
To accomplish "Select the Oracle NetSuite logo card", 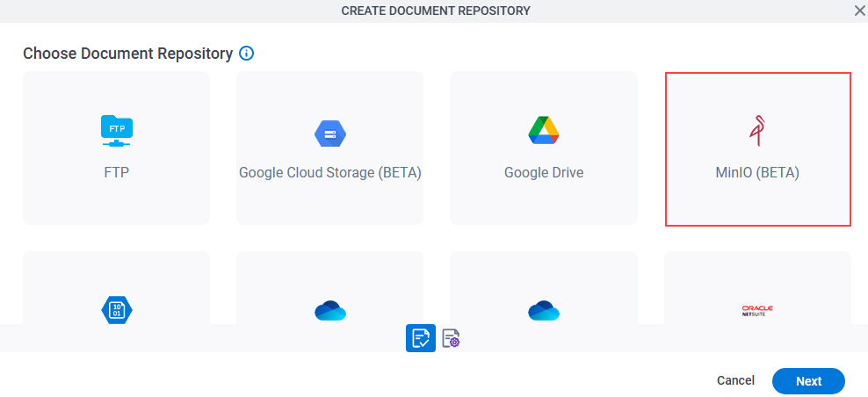I will [757, 288].
